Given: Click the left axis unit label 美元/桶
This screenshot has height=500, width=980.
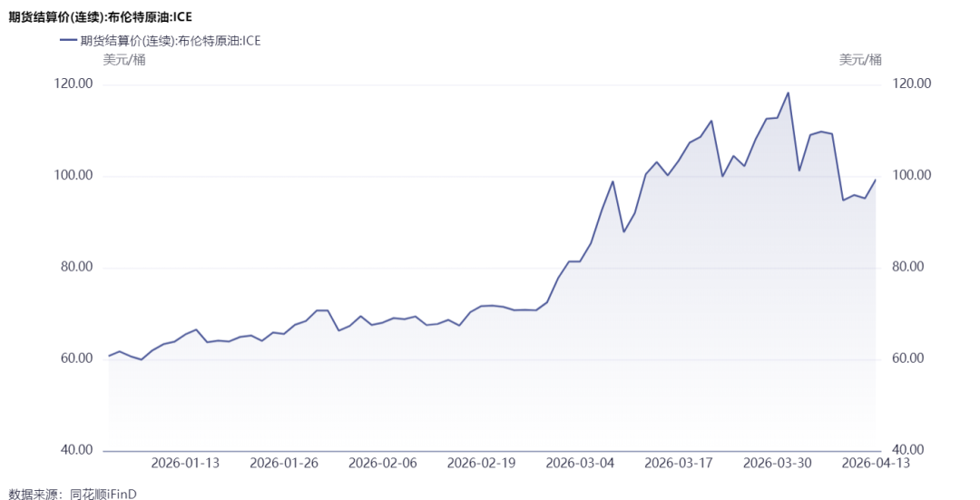Looking at the screenshot, I should click(124, 60).
